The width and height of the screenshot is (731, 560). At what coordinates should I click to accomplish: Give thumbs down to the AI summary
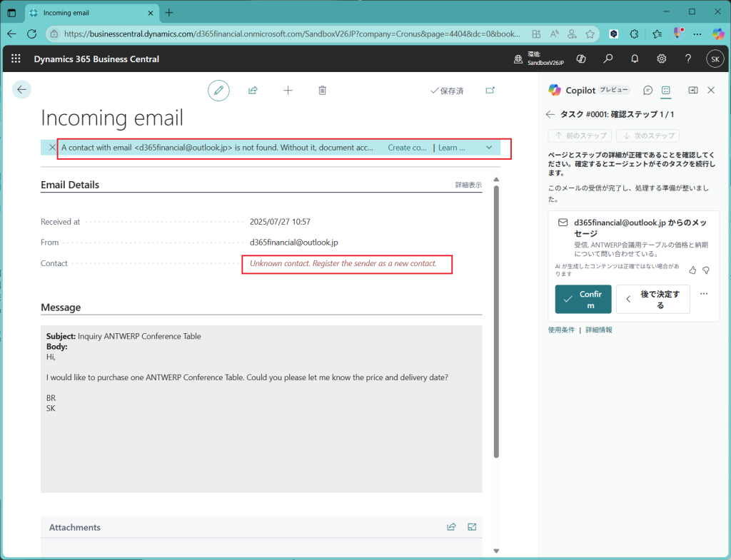706,270
